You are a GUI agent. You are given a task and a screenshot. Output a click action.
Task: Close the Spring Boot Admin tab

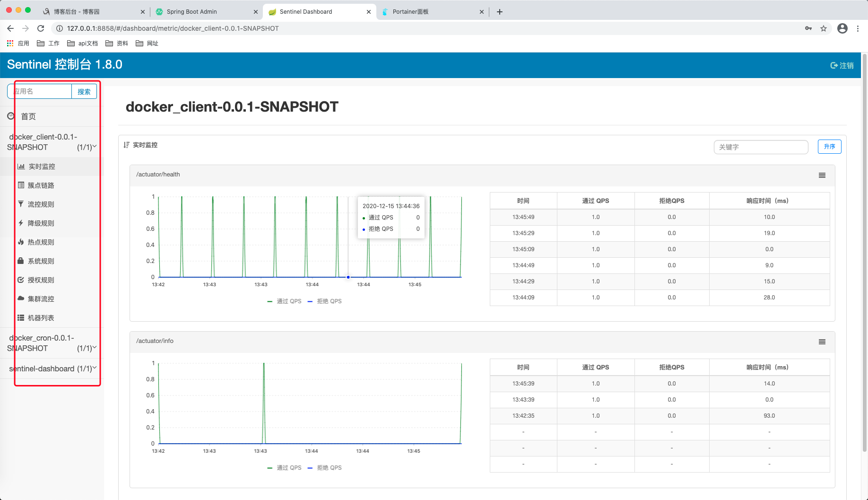pos(256,12)
